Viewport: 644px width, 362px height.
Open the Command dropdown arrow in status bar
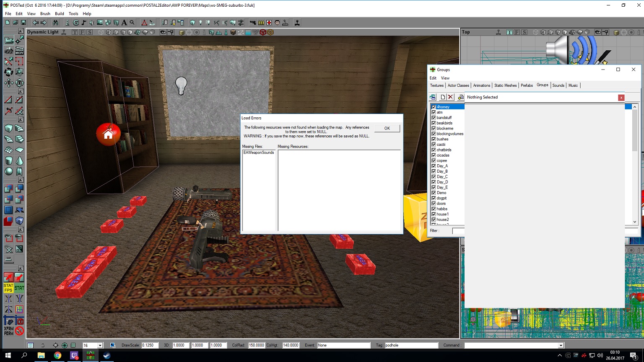tap(561, 345)
